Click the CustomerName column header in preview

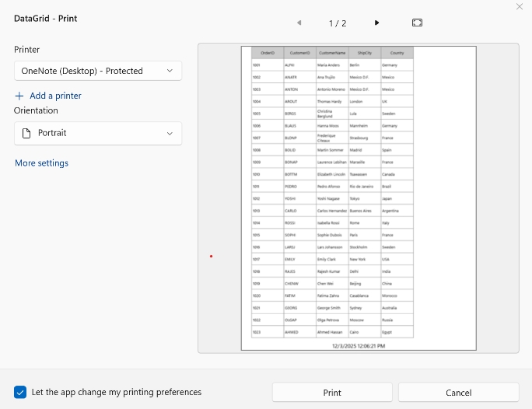[x=332, y=53]
